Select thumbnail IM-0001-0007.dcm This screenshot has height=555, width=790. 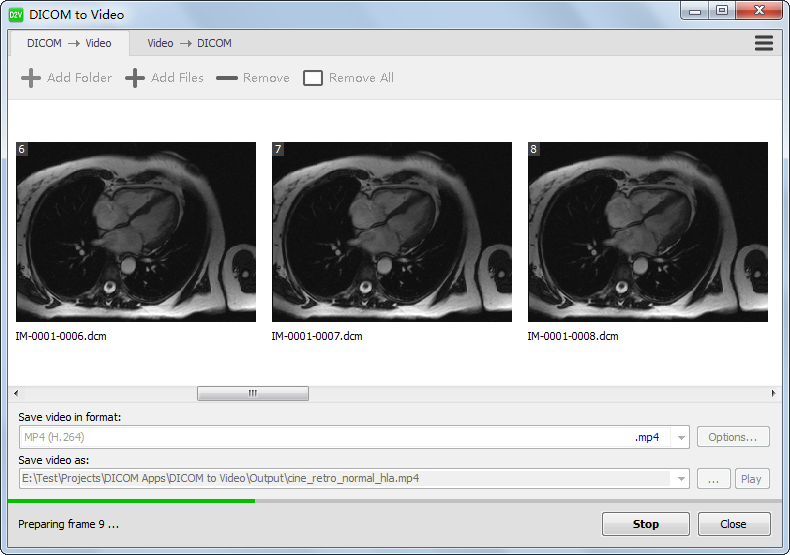[x=392, y=232]
